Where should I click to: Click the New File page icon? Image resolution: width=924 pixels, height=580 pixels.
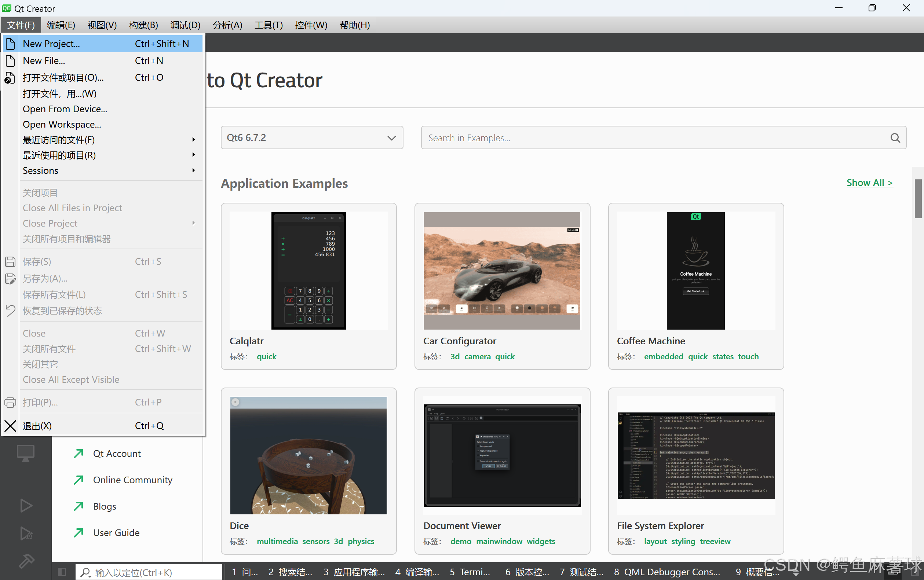10,60
